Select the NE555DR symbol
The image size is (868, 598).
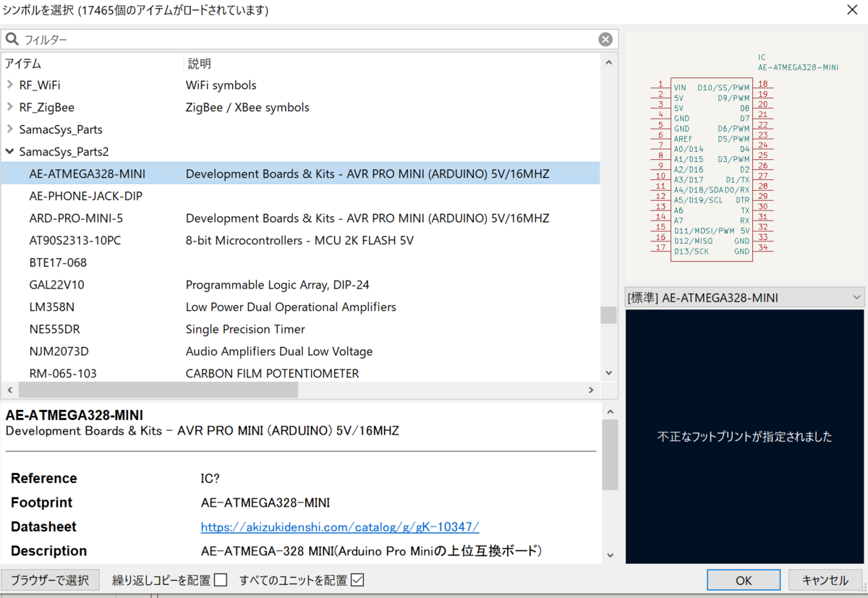pos(55,330)
